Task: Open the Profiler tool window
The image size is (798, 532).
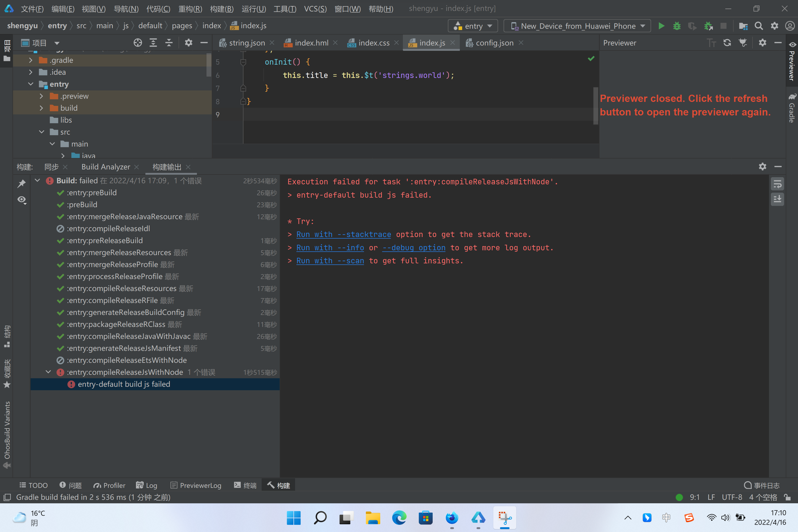Action: pyautogui.click(x=109, y=485)
